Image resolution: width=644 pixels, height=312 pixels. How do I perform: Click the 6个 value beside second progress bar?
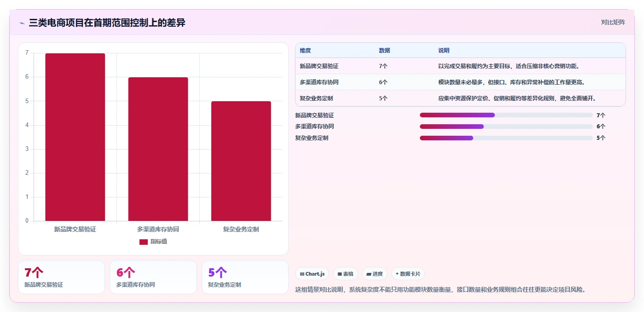click(601, 127)
